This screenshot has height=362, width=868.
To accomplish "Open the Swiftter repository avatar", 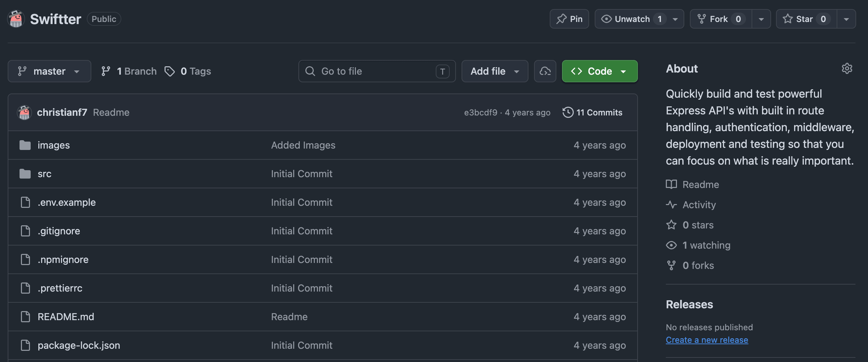I will [x=16, y=19].
